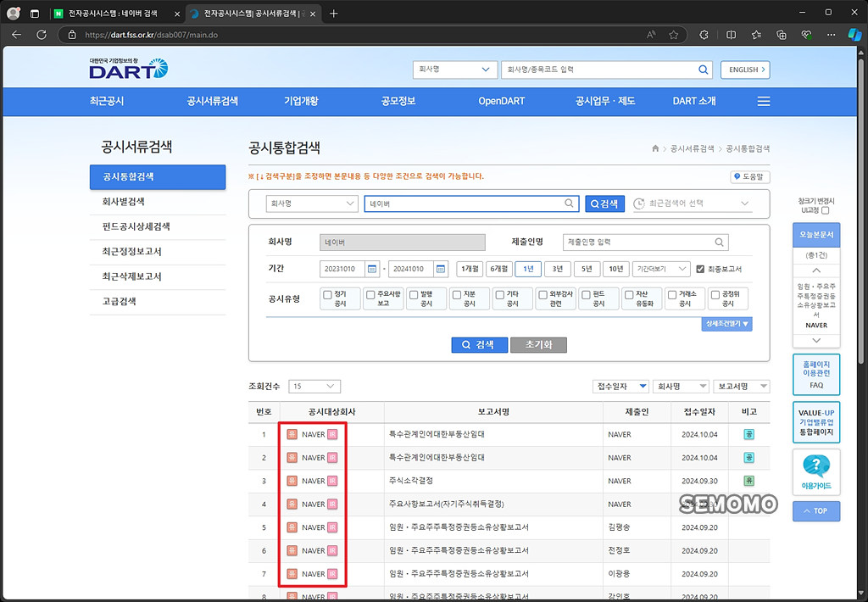Click the TOP button on right rail
The image size is (868, 602).
[816, 511]
